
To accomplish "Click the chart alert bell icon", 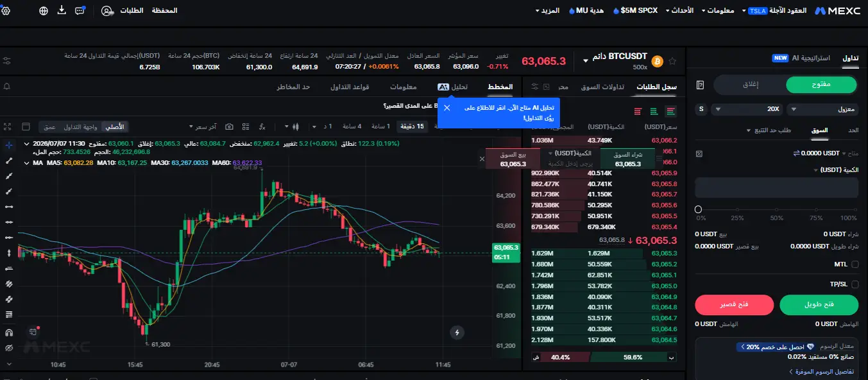I will click(x=7, y=87).
